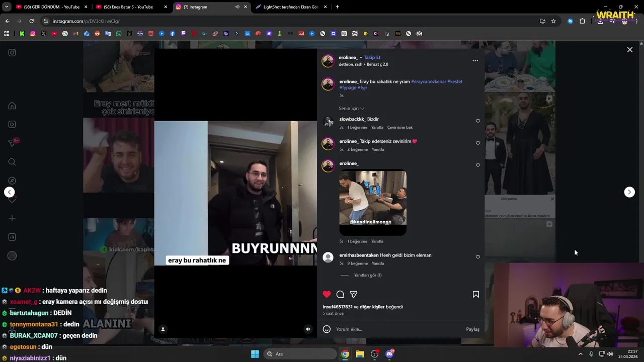The image size is (644, 362).
Task: Show hidden icons in system tray
Action: [580, 354]
